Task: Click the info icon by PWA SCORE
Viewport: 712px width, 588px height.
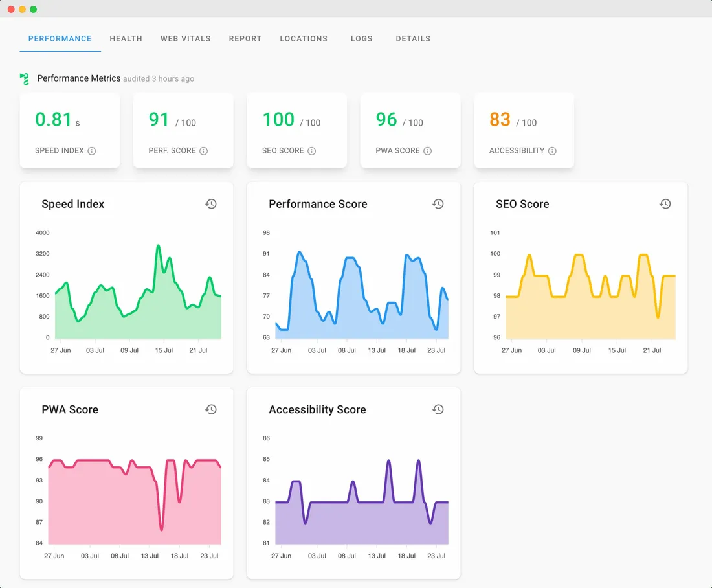Action: pos(428,151)
